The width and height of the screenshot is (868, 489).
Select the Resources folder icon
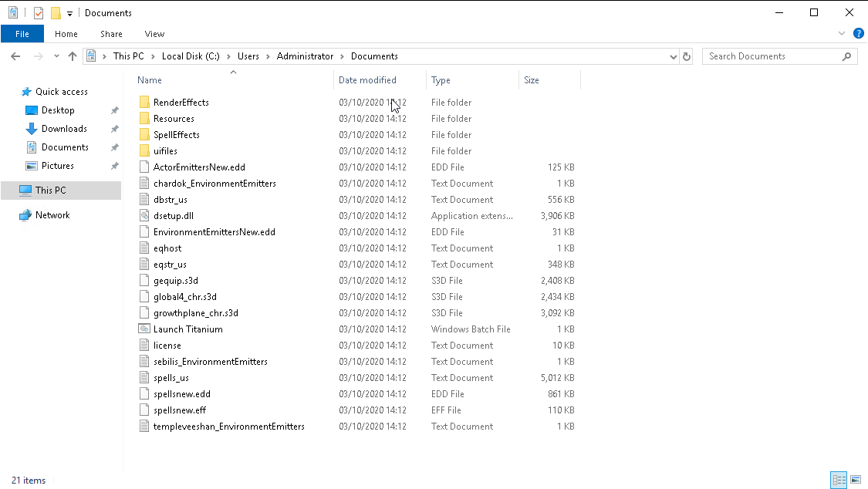[x=144, y=118]
